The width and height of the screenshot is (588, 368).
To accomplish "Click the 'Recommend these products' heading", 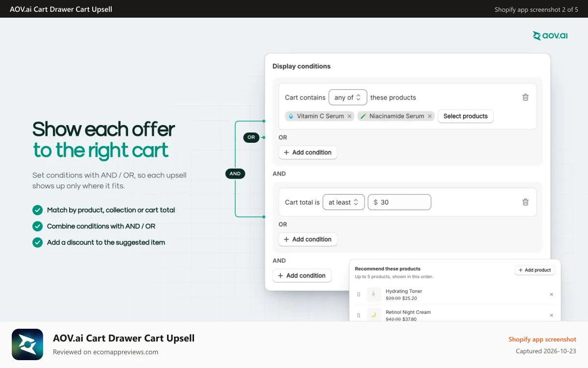I will [x=388, y=269].
